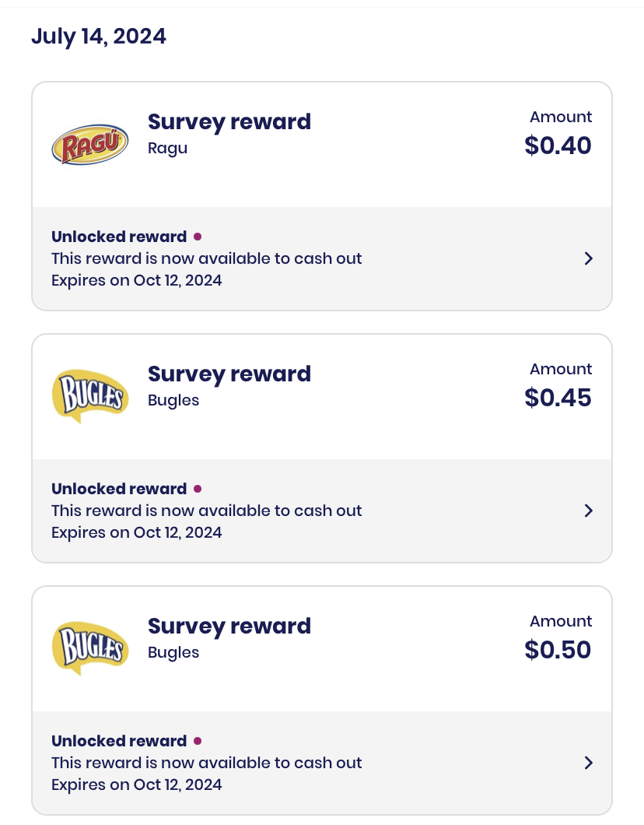Open Survey reward title on $0.45 Bugles card

pos(229,374)
